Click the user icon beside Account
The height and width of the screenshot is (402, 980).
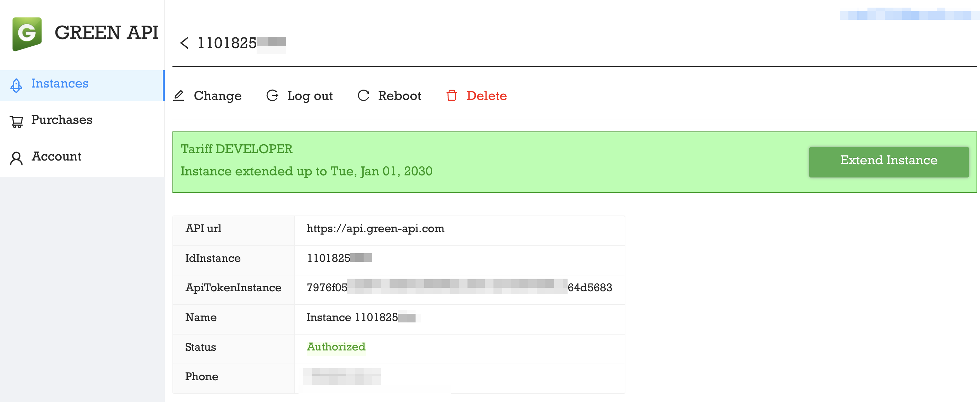point(16,158)
